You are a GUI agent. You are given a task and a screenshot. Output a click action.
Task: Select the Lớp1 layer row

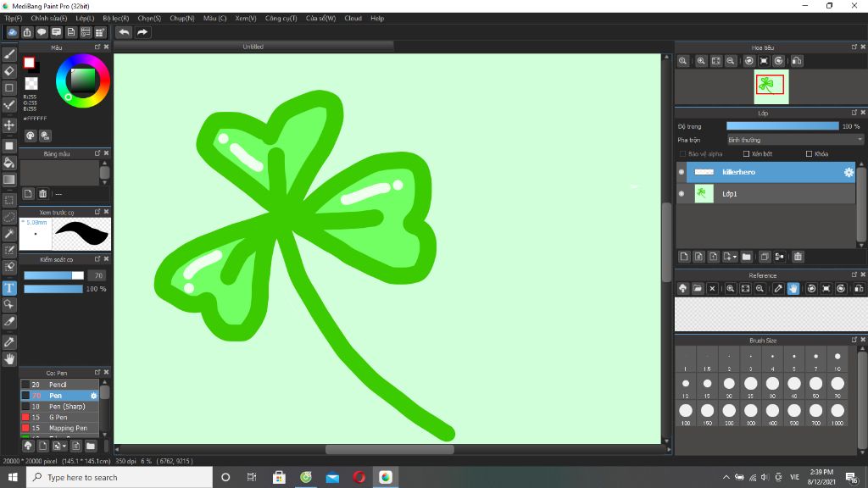coord(765,194)
